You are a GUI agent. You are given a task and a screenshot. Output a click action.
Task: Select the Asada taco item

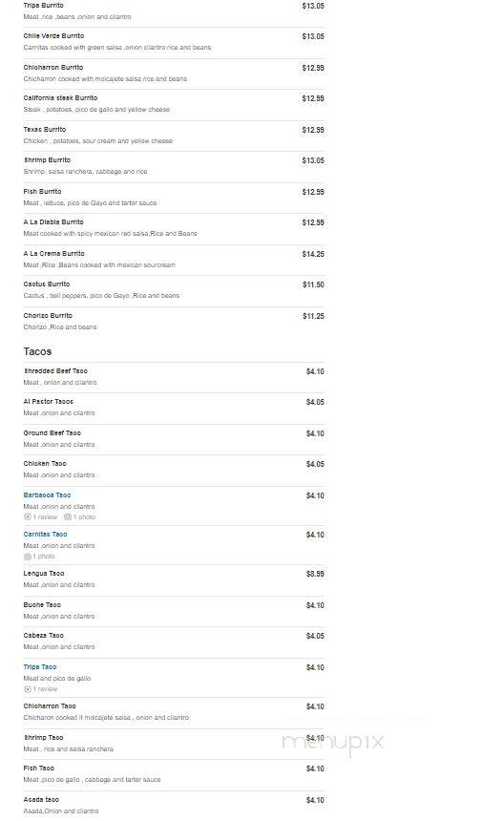coord(174,806)
